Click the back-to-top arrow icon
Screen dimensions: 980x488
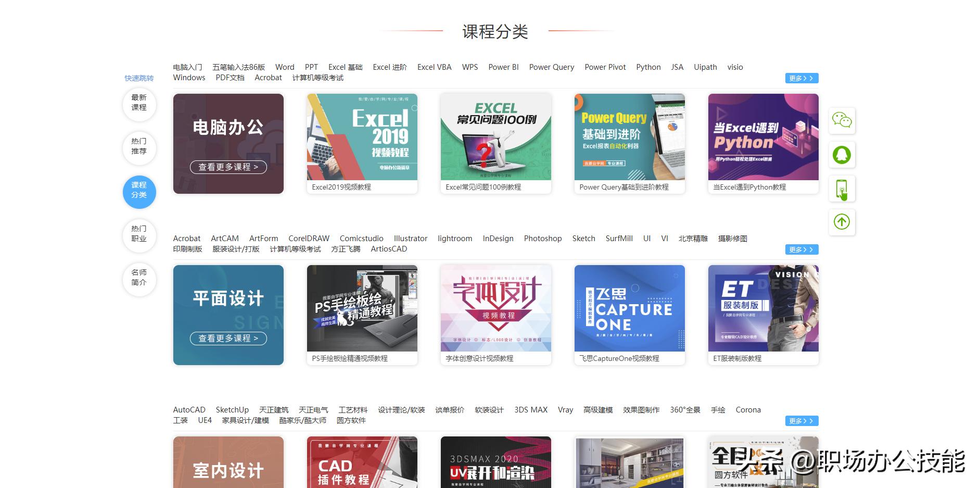pos(842,222)
